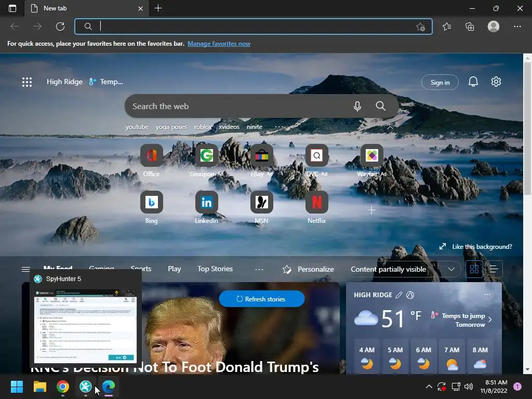
Task: Switch to Top Stories tab
Action: click(x=215, y=269)
